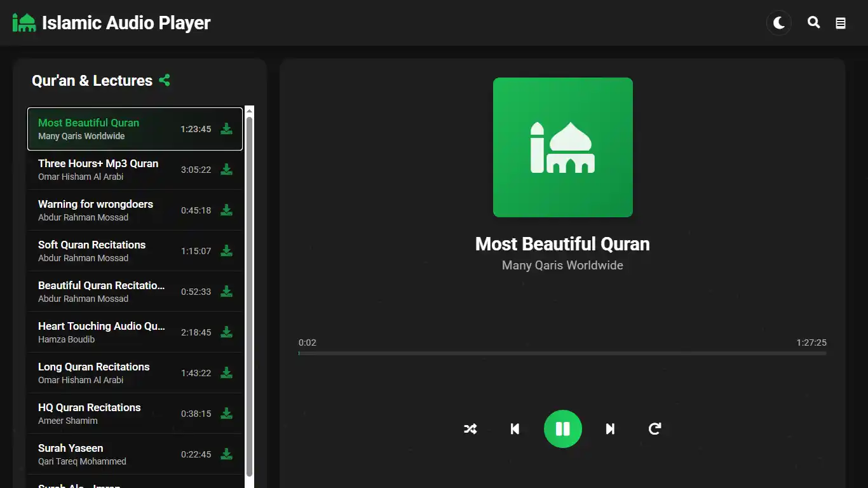
Task: Skip to previous track
Action: pos(515,429)
